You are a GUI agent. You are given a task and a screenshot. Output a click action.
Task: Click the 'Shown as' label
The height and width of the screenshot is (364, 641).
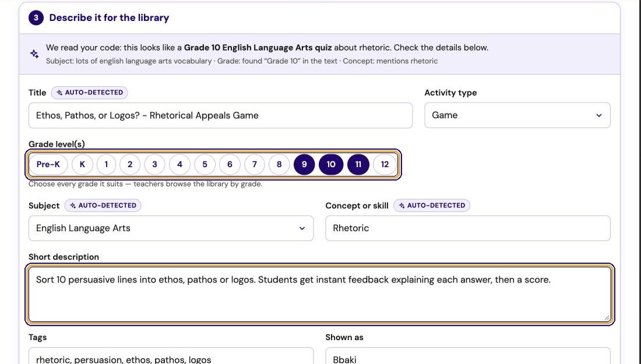[x=344, y=337]
